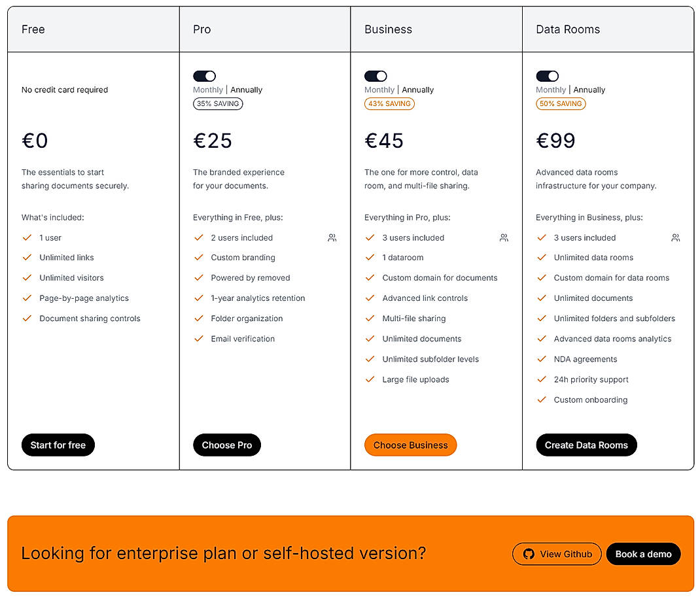Click the Choose Pro button
The width and height of the screenshot is (700, 599).
click(227, 445)
